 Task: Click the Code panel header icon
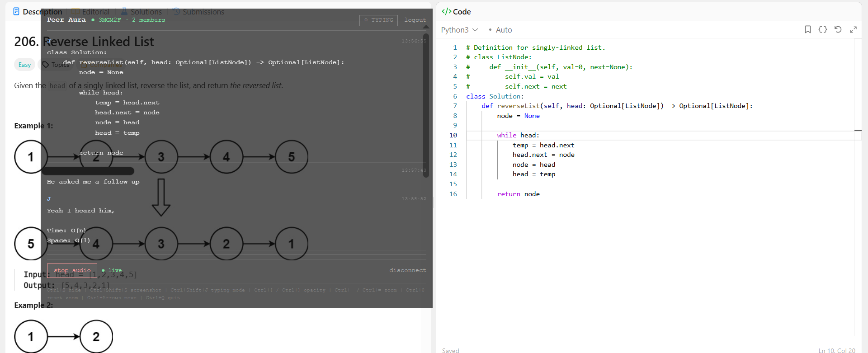(446, 12)
